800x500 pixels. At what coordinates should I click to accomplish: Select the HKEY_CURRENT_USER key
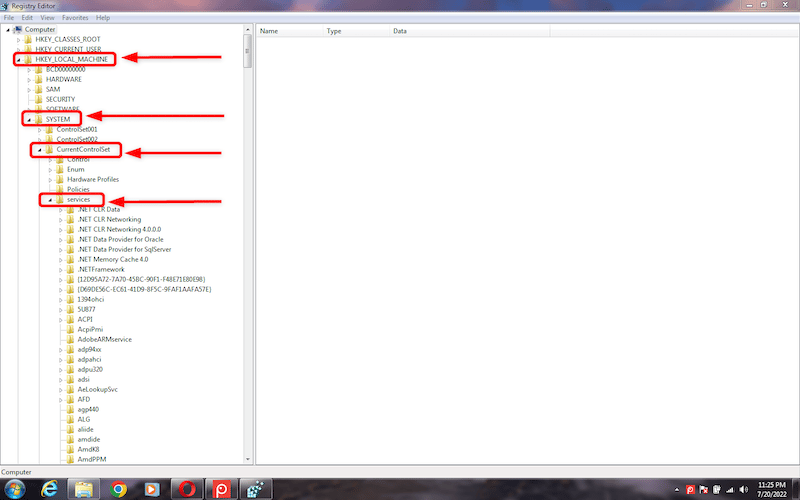(68, 49)
